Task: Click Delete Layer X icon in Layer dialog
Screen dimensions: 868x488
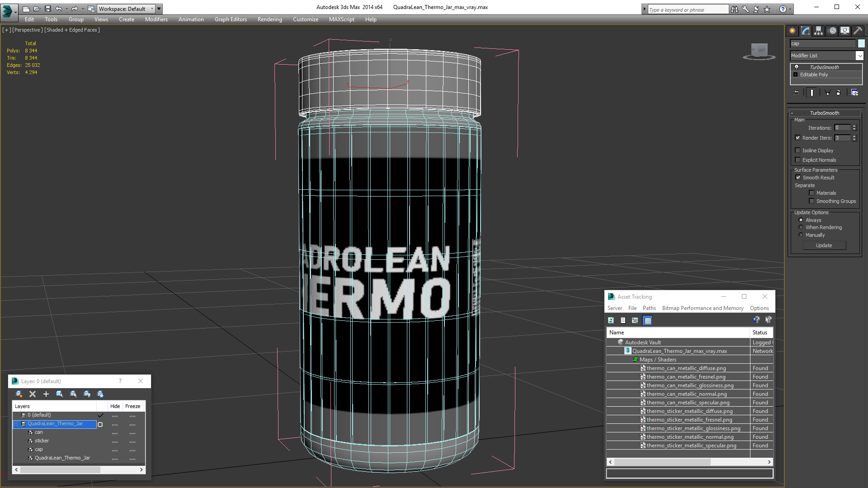Action: click(33, 394)
